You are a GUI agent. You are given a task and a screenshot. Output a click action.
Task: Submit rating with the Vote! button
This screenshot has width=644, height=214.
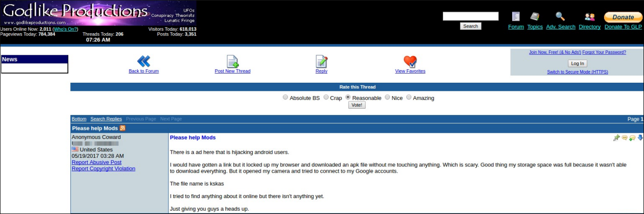point(357,105)
